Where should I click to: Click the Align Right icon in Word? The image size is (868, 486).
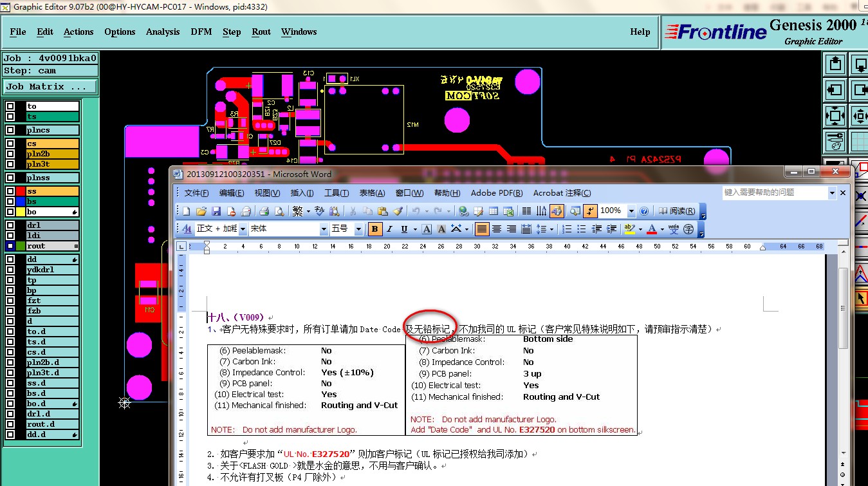click(512, 229)
